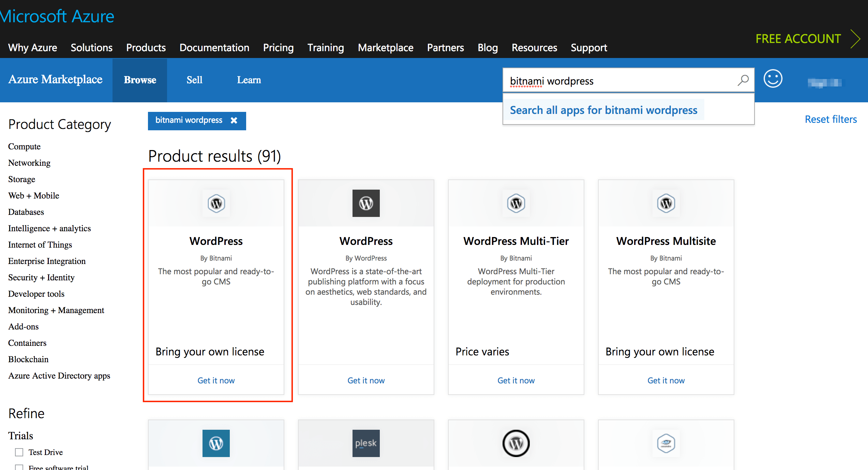Viewport: 868px width, 470px height.
Task: Click the FREE ACCOUNT arrow chevron
Action: 855,39
